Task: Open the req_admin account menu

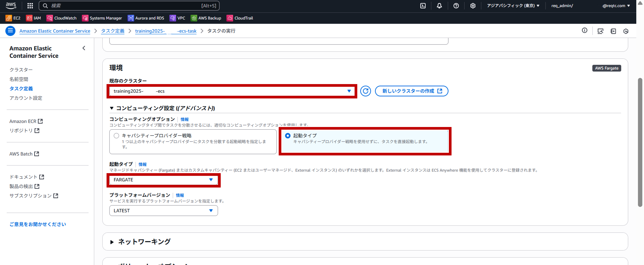Action: 590,6
